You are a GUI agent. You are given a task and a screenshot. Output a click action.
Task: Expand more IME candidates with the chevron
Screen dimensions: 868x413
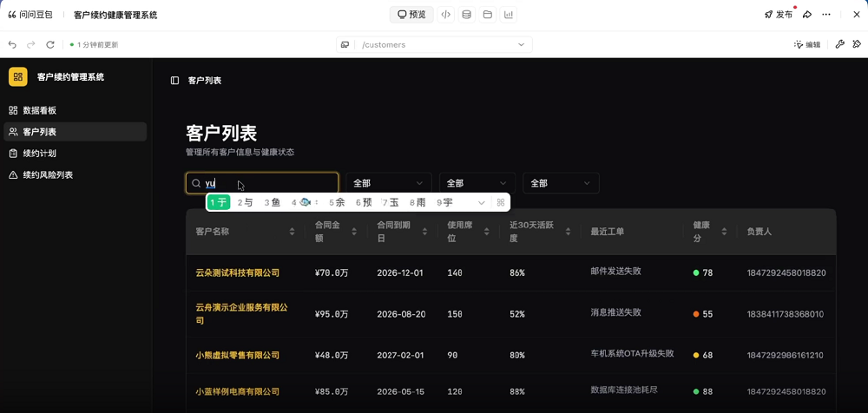(482, 203)
